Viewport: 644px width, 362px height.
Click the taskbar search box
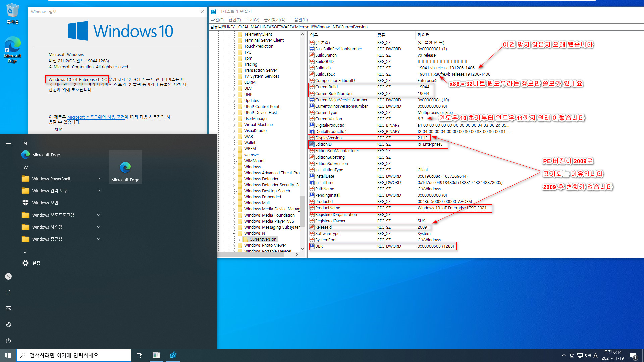[74, 355]
